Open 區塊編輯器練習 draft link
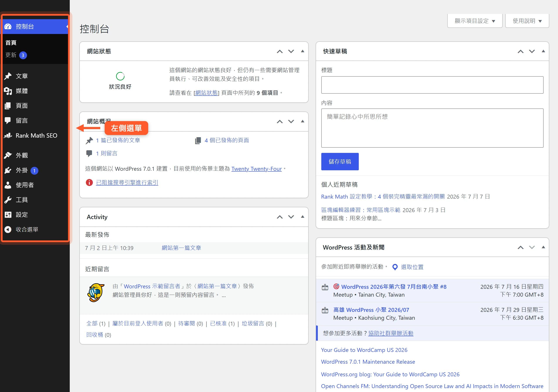Viewport: 558px width, 392px height. 361,210
